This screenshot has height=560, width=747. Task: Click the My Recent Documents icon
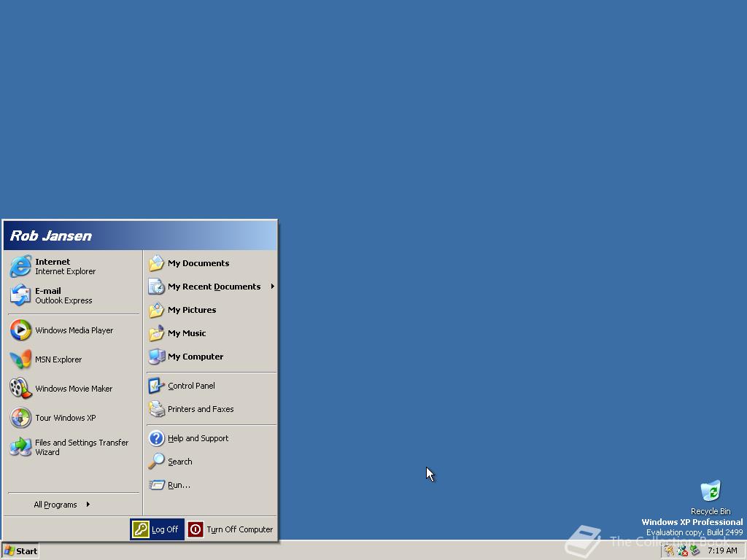coord(156,287)
